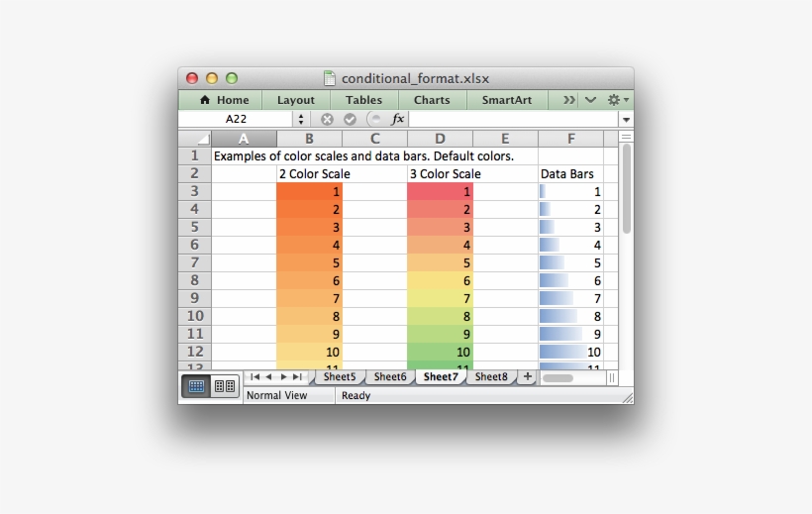Click the horizontal scrollbar thumb

pyautogui.click(x=558, y=377)
